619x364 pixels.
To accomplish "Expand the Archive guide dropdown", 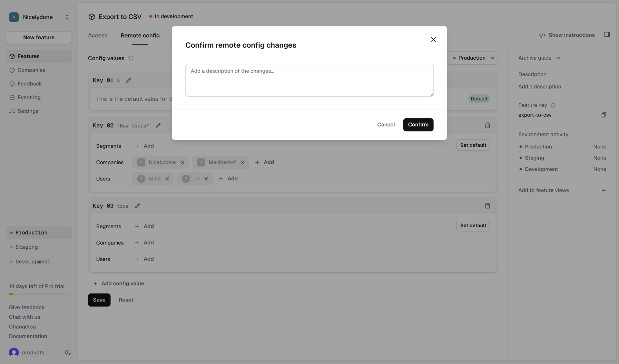I will (x=539, y=58).
